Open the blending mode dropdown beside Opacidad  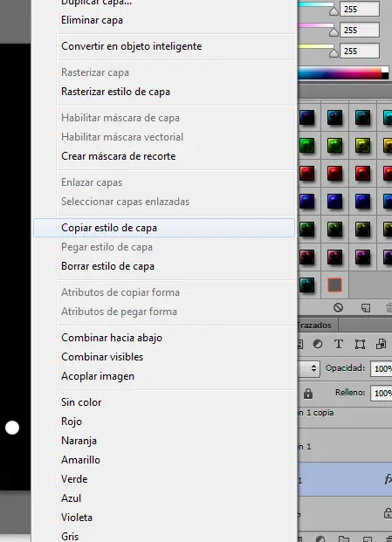point(309,368)
